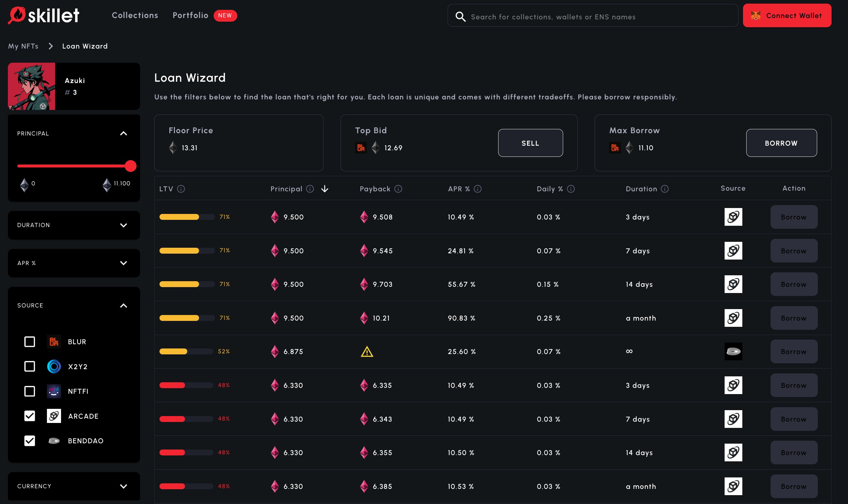The height and width of the screenshot is (504, 848).
Task: Click the BENDDAO source icon
Action: pyautogui.click(x=53, y=440)
